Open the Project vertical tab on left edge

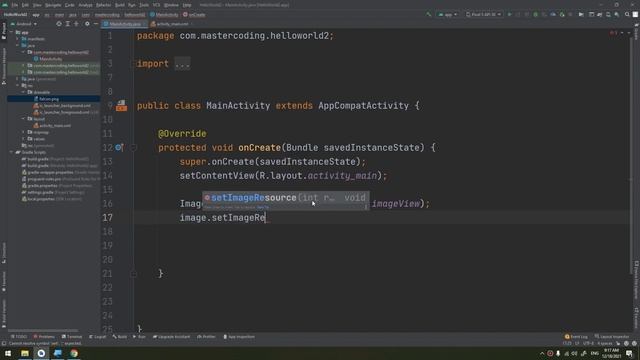(4, 31)
